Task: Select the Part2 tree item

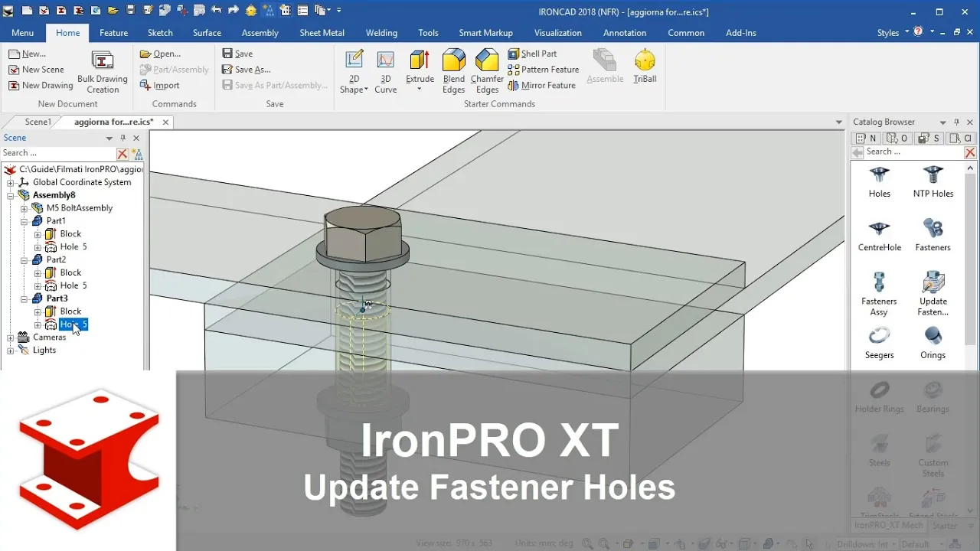Action: tap(56, 259)
